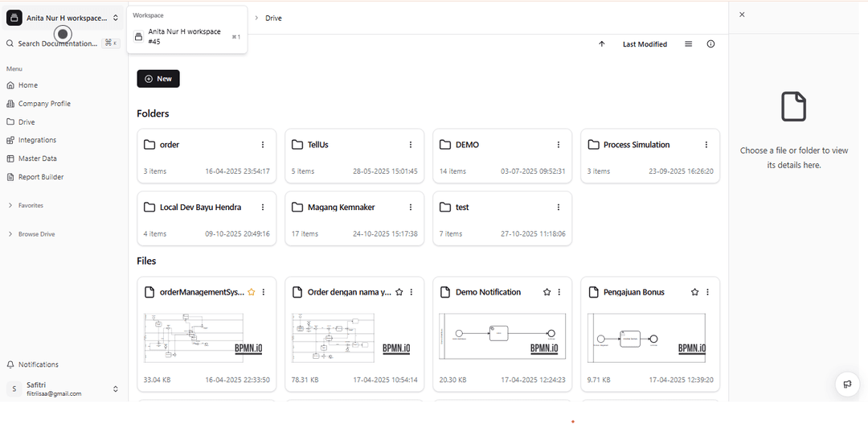The height and width of the screenshot is (424, 868).
Task: Star the Order dengan nama file
Action: pyautogui.click(x=399, y=292)
